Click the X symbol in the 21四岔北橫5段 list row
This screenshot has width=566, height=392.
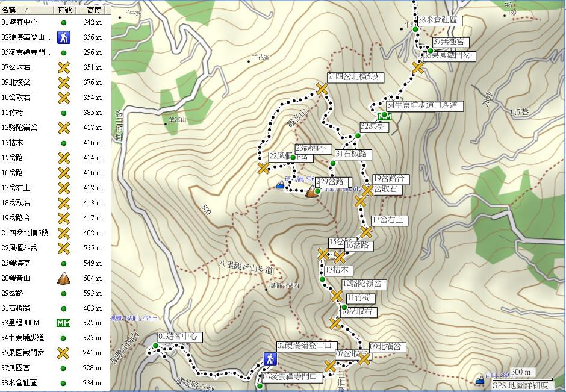(x=64, y=233)
